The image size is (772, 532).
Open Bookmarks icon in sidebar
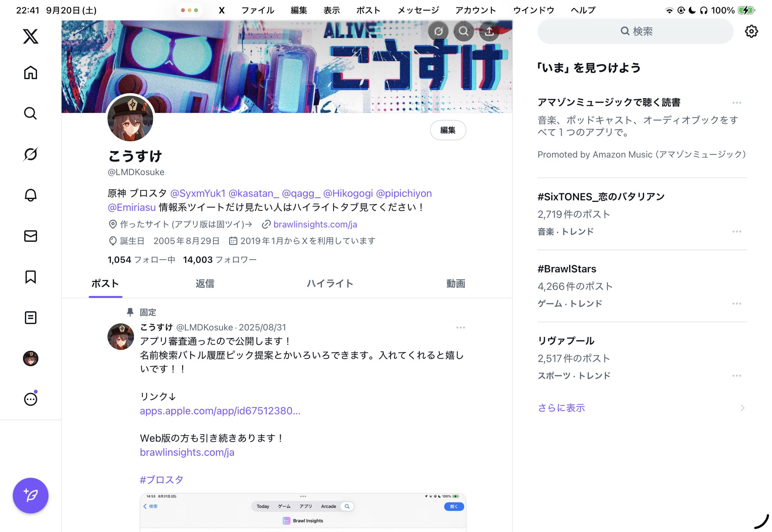click(31, 277)
